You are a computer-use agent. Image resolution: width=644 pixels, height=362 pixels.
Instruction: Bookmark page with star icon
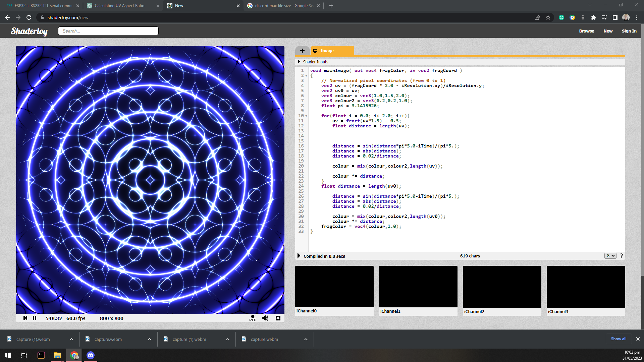[548, 17]
